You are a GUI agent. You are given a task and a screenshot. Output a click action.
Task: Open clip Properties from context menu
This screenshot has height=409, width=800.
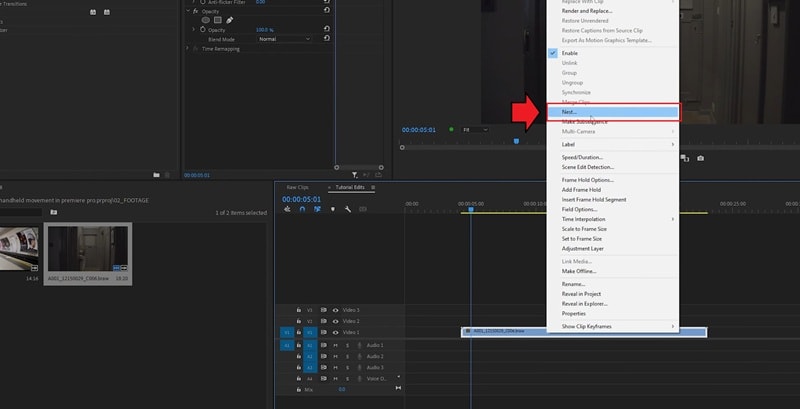(612, 314)
